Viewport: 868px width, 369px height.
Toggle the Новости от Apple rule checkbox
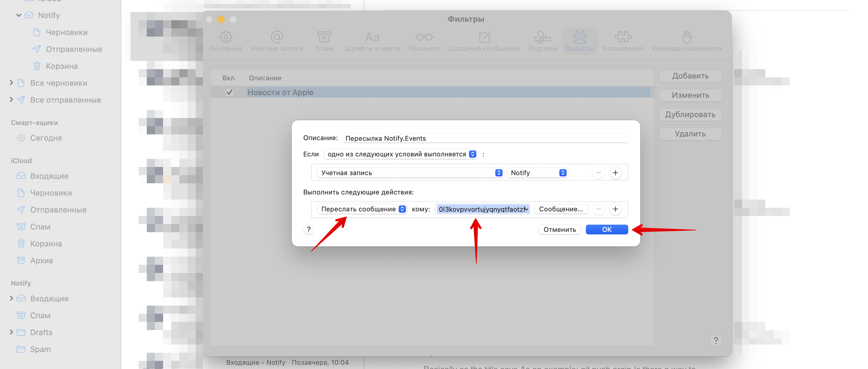click(229, 92)
